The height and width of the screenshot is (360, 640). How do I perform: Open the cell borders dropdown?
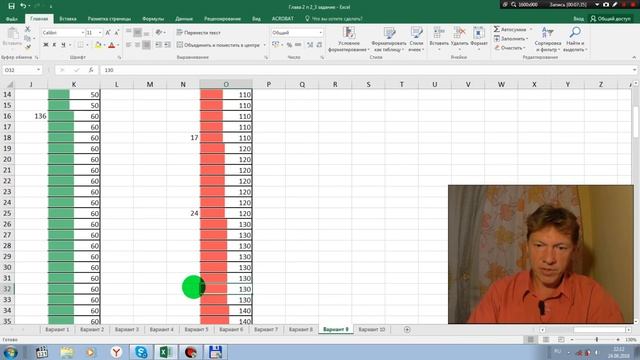[x=86, y=45]
